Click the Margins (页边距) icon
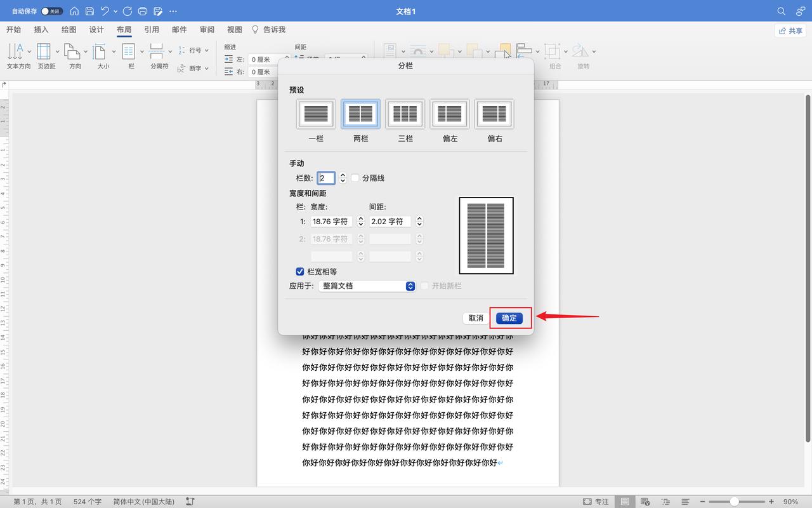This screenshot has height=508, width=812. pyautogui.click(x=44, y=51)
